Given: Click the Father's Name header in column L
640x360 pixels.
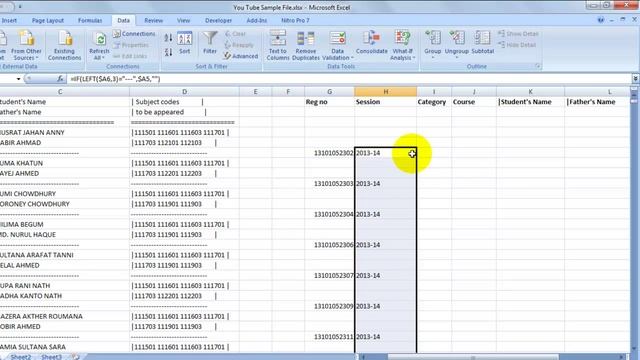Looking at the screenshot, I should pos(598,102).
